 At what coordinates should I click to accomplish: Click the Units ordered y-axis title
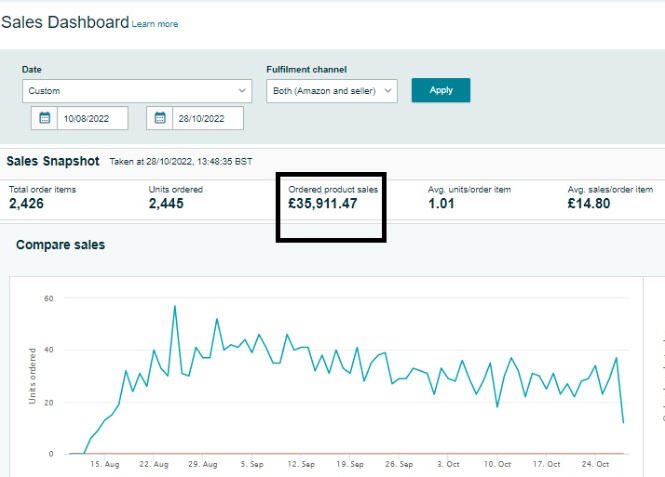33,376
